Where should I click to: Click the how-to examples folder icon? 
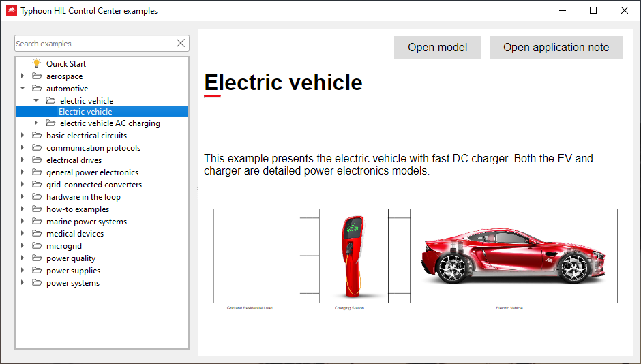(x=37, y=209)
